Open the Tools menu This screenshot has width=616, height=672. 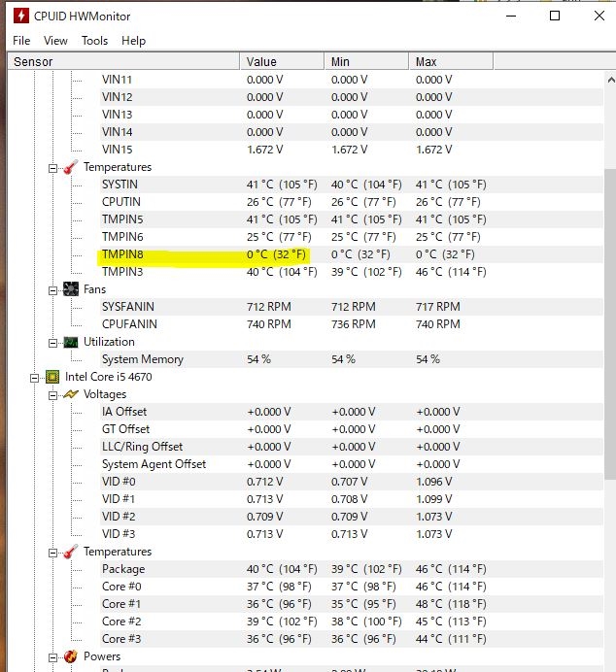pos(95,41)
